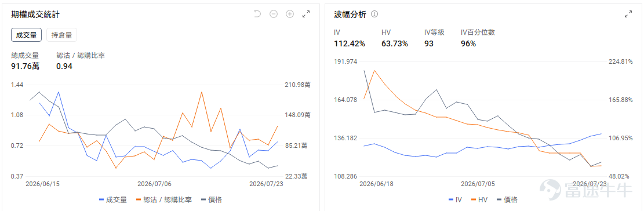Click the 總成交量 label
Image resolution: width=644 pixels, height=211 pixels.
coord(25,55)
